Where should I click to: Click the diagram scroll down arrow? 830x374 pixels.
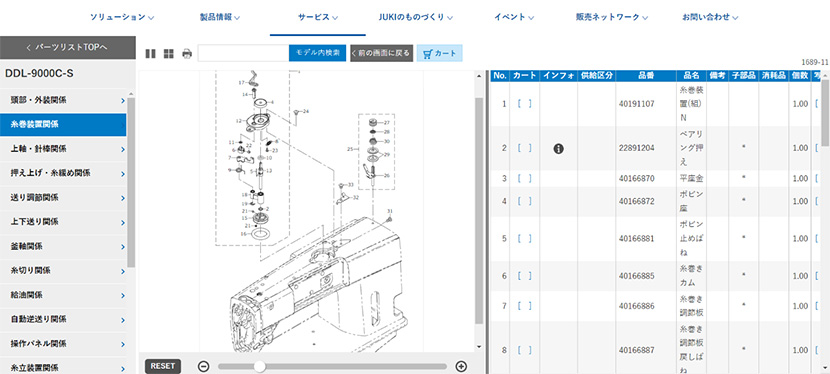coord(479,347)
